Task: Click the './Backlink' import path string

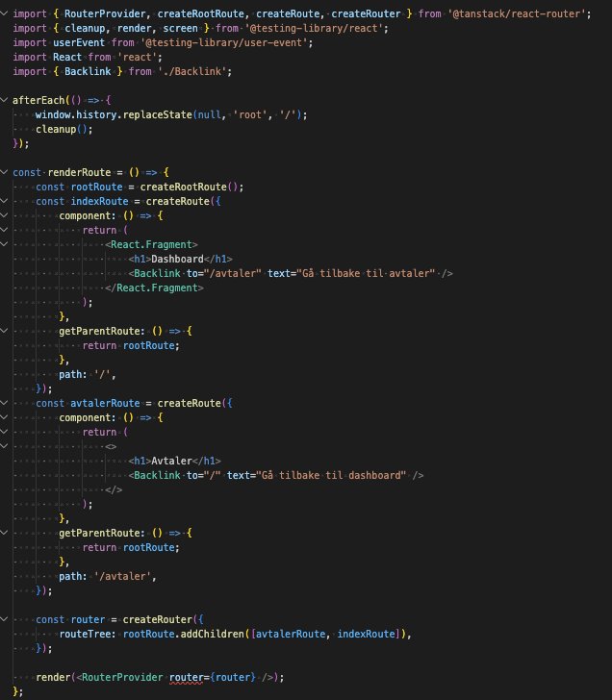Action: (192, 71)
